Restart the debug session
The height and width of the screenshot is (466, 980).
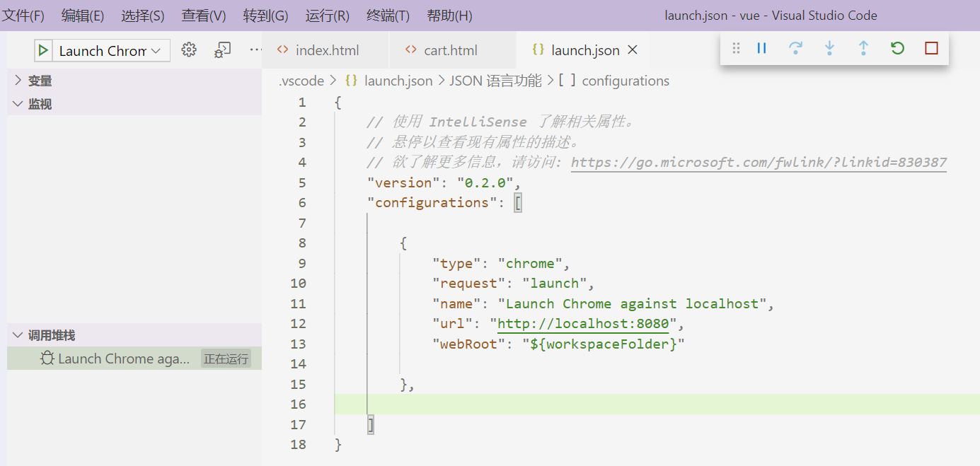pos(897,48)
